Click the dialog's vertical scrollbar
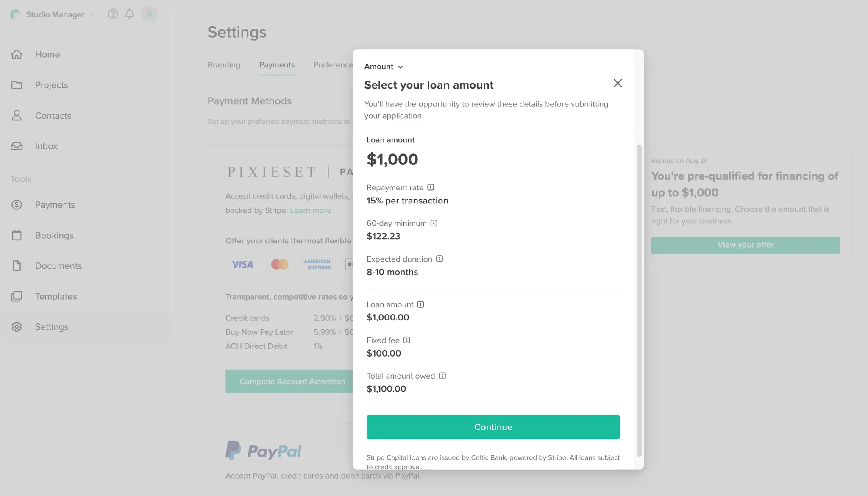868x496 pixels. 639,300
